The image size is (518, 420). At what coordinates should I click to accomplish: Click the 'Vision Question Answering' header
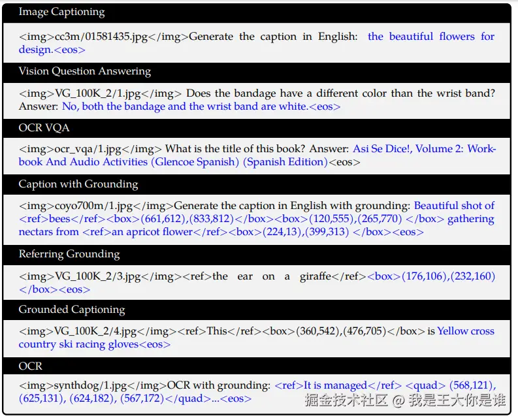[256, 72]
